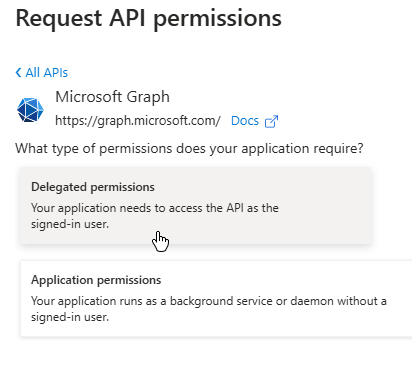This screenshot has height=372, width=412.
Task: Click the external link icon after Docs
Action: pyautogui.click(x=271, y=121)
